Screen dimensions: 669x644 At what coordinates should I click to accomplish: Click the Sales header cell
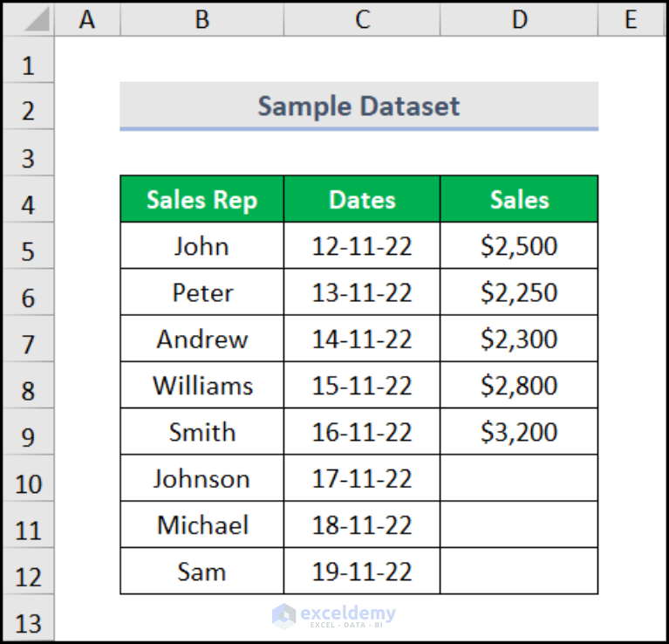[519, 199]
